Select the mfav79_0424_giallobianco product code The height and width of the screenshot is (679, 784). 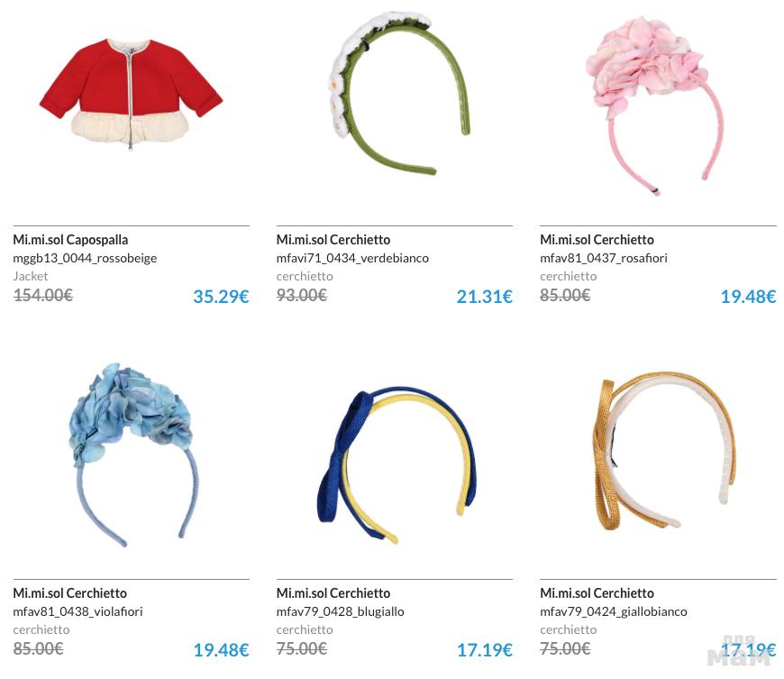(614, 611)
